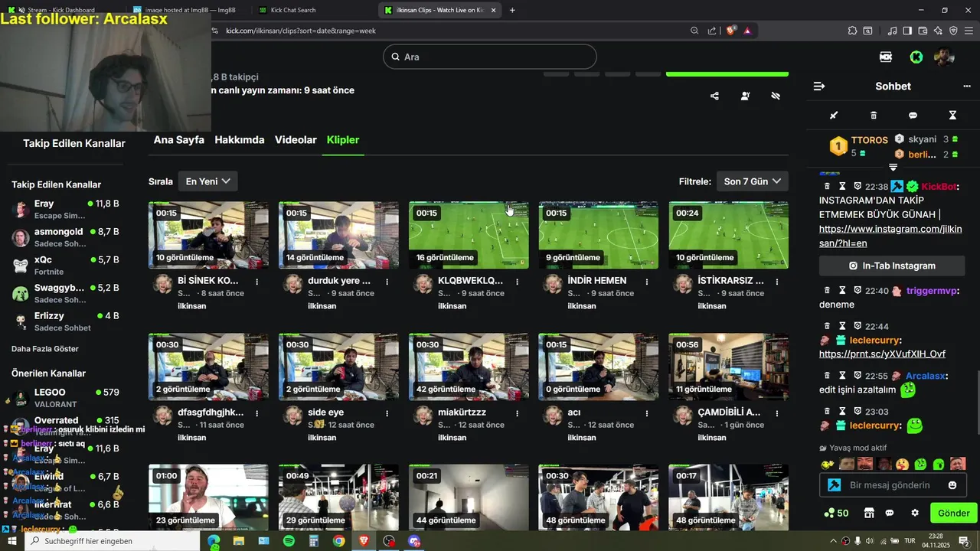Click the hammer mod icon in message field
The image size is (980, 551).
(x=835, y=485)
